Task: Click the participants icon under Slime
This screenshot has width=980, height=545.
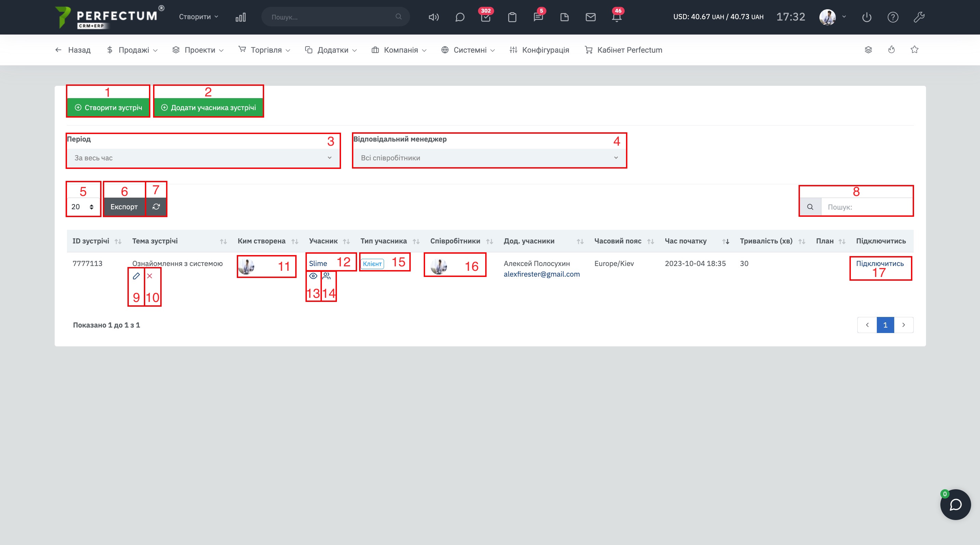Action: coord(326,276)
